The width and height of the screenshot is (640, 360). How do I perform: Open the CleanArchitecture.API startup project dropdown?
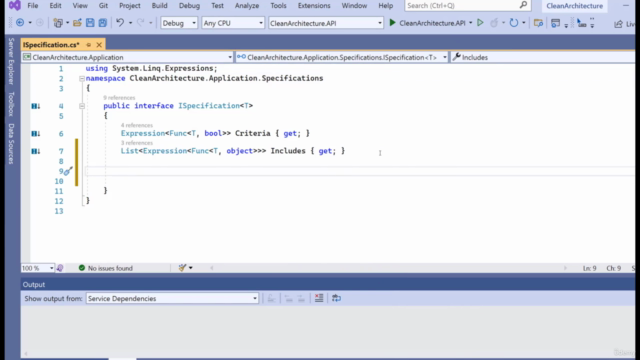pos(326,23)
